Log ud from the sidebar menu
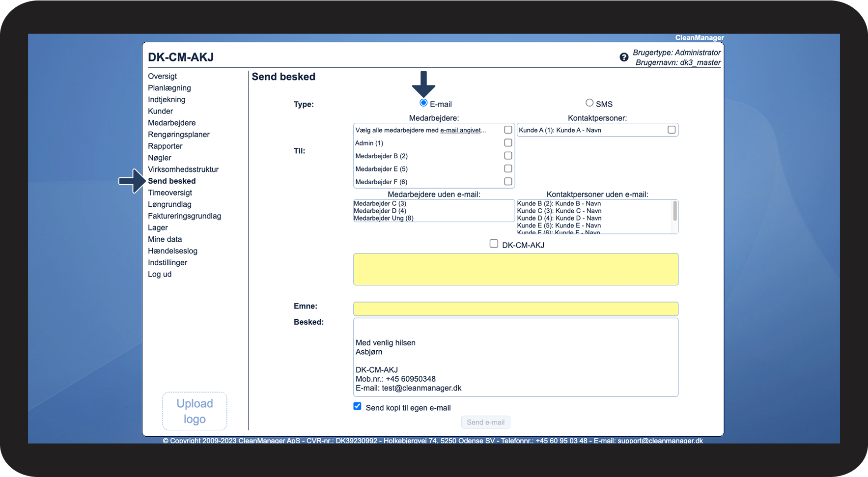868x477 pixels. coord(160,274)
